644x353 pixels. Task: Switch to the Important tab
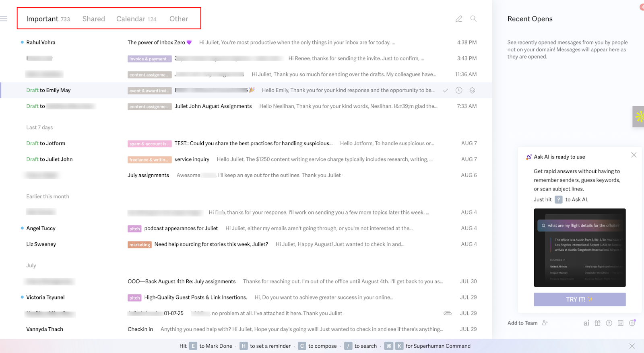(x=48, y=19)
